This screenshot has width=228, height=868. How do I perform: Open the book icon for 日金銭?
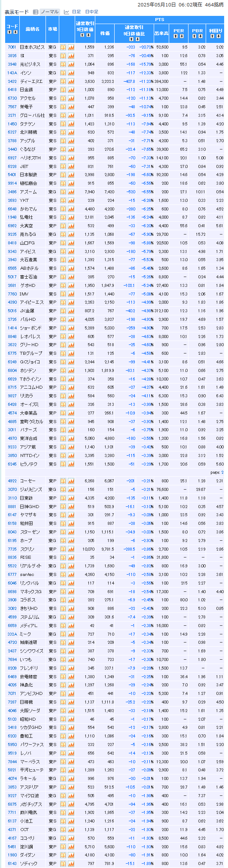pos(63,90)
